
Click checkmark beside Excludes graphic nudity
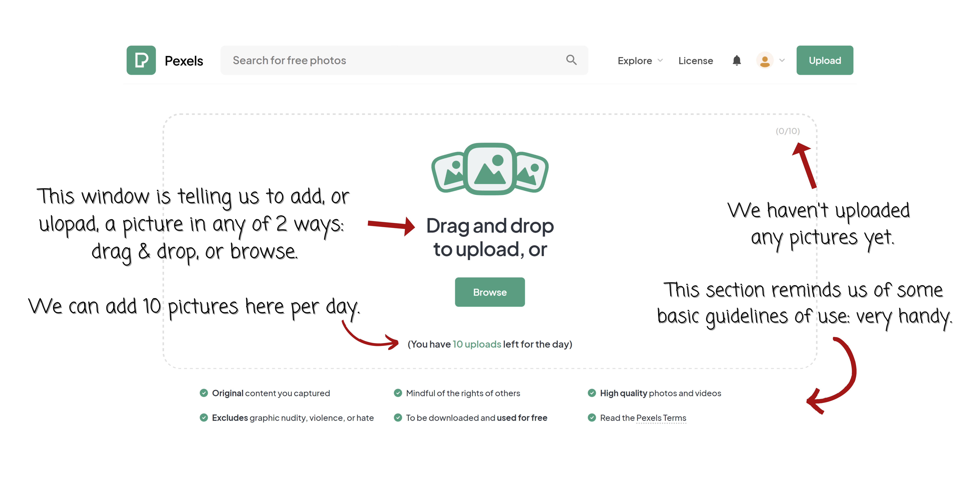coord(204,418)
